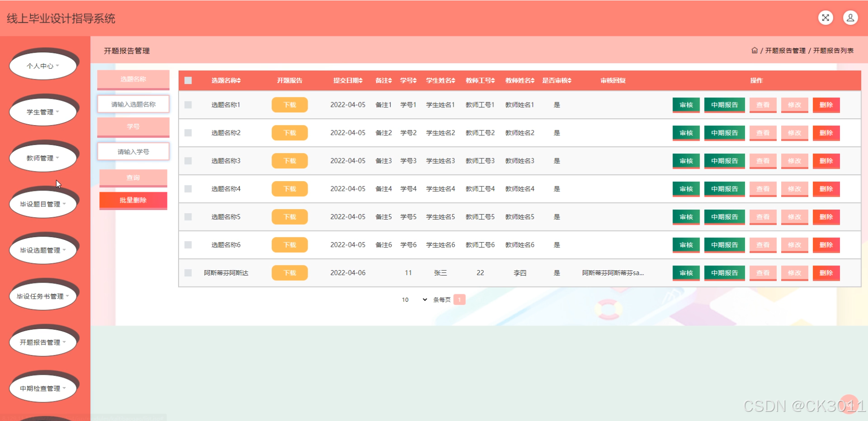Expand the 学生管理 sidebar menu
This screenshot has width=868, height=421.
point(43,112)
